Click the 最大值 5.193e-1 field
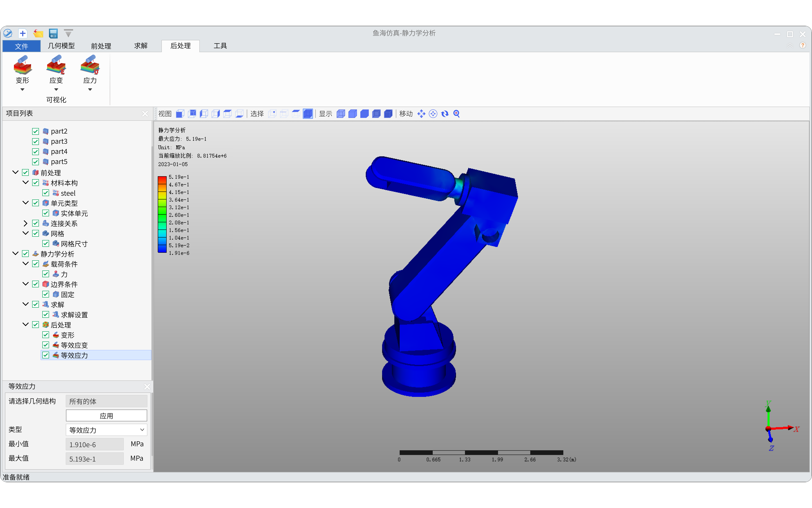This screenshot has height=508, width=812. (x=95, y=459)
